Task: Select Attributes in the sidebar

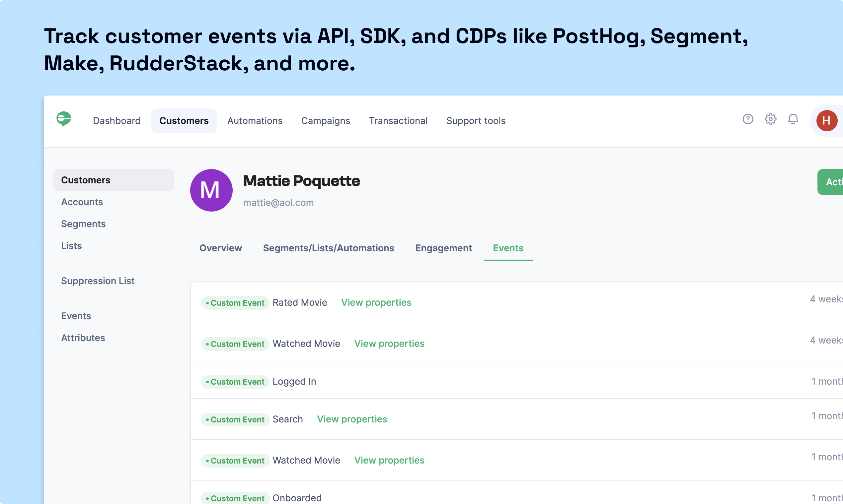Action: (83, 338)
